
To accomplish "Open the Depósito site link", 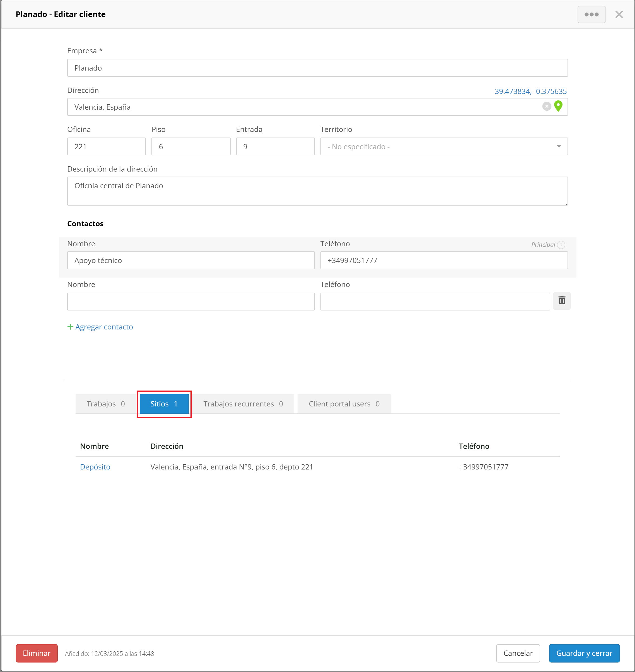I will click(x=95, y=467).
